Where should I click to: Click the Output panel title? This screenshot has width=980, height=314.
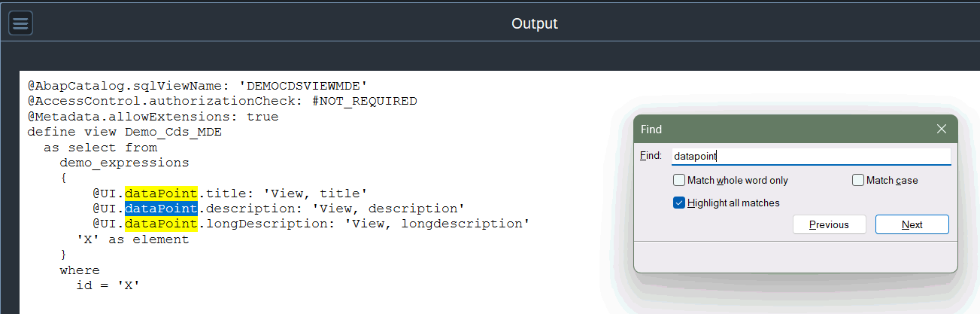534,23
